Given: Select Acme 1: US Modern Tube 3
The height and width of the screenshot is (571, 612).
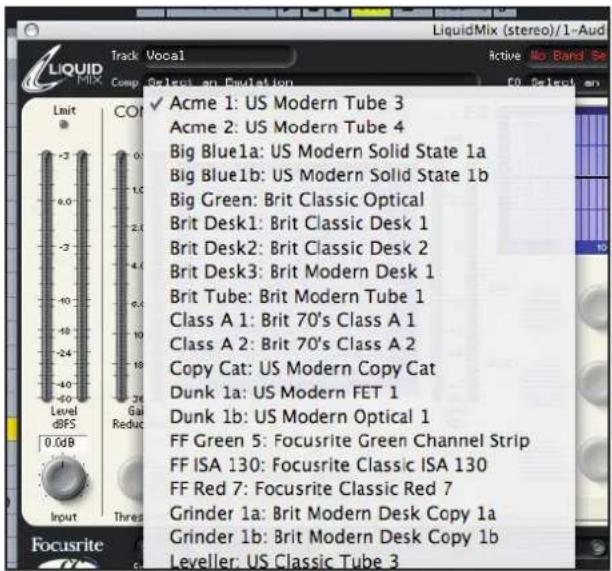Looking at the screenshot, I should tap(359, 103).
